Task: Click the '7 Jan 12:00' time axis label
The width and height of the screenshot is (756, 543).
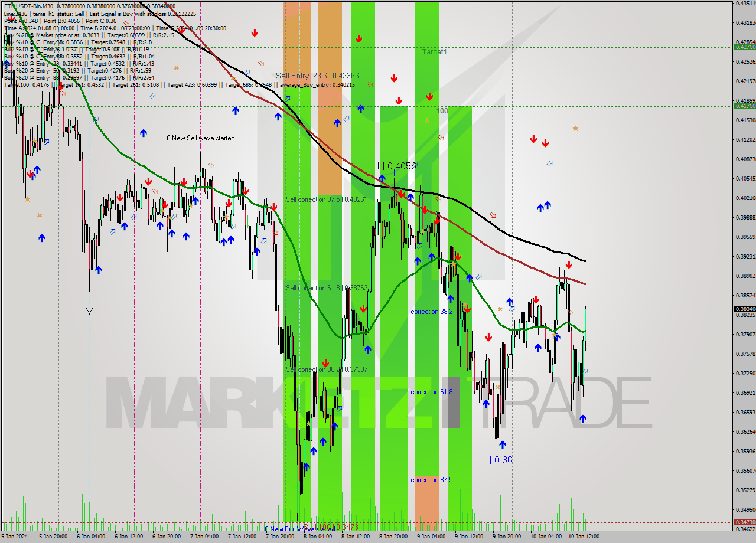Action: [x=242, y=537]
